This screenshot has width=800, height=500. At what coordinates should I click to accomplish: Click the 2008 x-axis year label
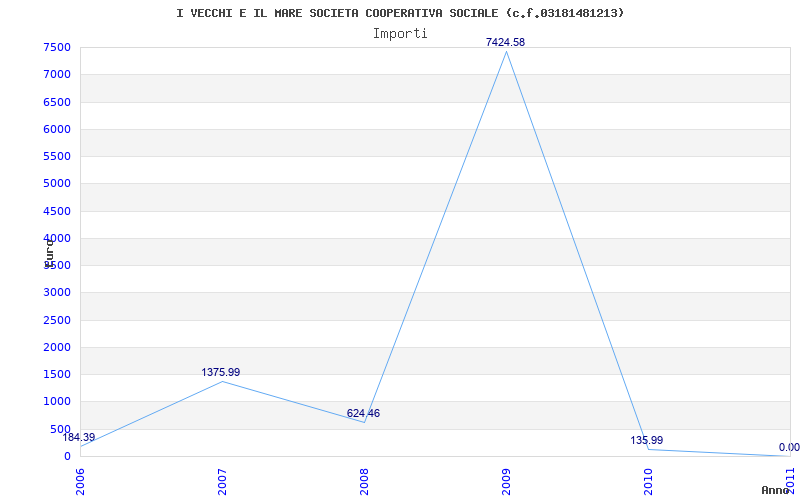click(364, 481)
